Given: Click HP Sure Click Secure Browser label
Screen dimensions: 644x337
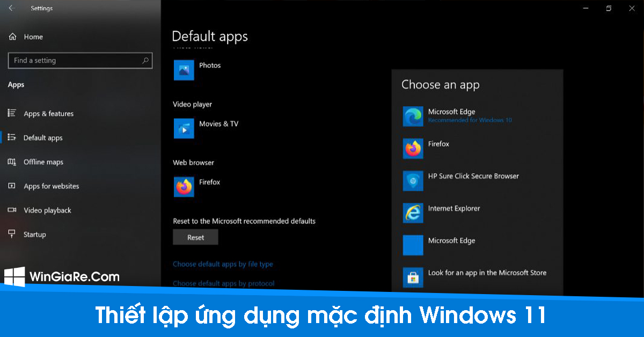Looking at the screenshot, I should pyautogui.click(x=473, y=176).
